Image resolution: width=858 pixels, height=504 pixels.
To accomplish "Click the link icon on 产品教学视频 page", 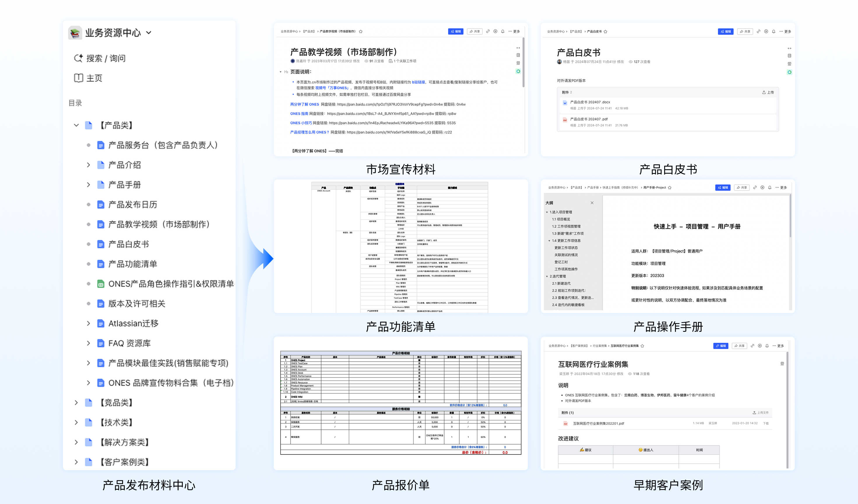I will click(x=488, y=31).
